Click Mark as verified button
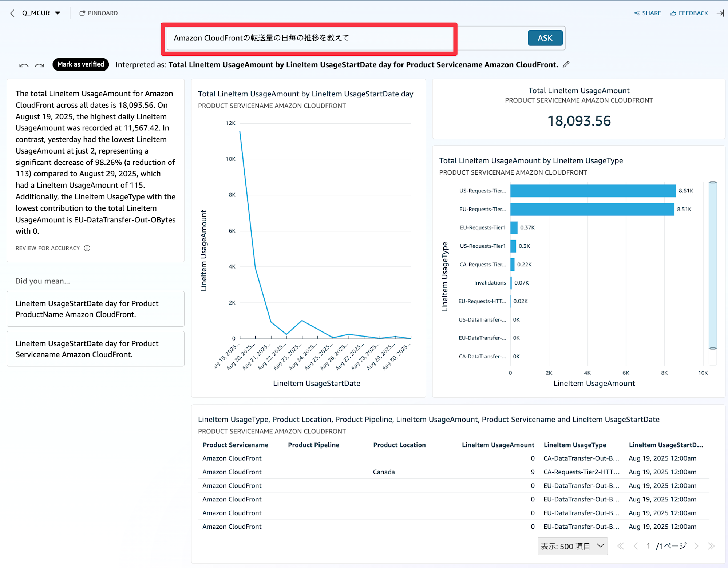This screenshot has height=568, width=728. tap(80, 64)
